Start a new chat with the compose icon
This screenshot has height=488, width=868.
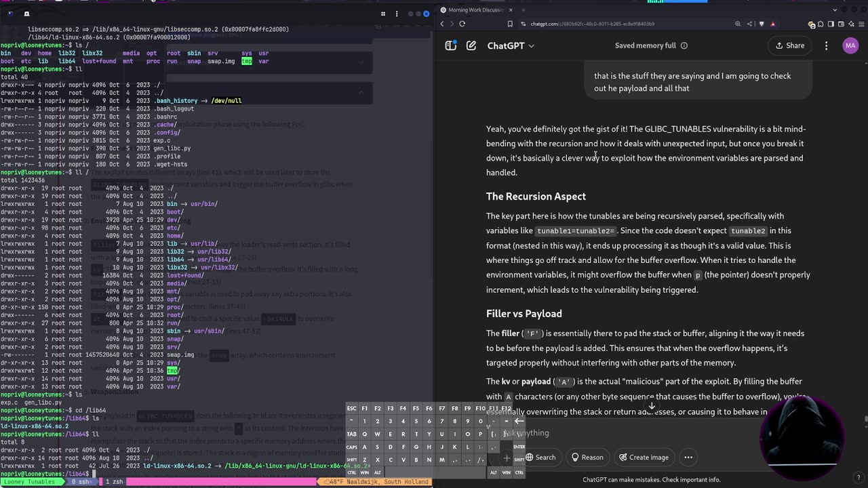pyautogui.click(x=471, y=45)
